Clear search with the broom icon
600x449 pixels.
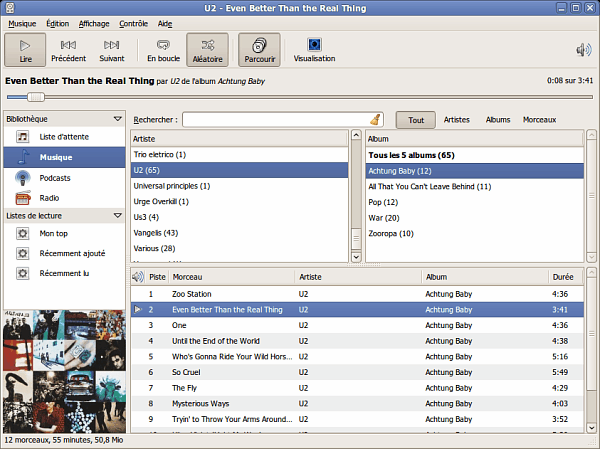tap(375, 119)
